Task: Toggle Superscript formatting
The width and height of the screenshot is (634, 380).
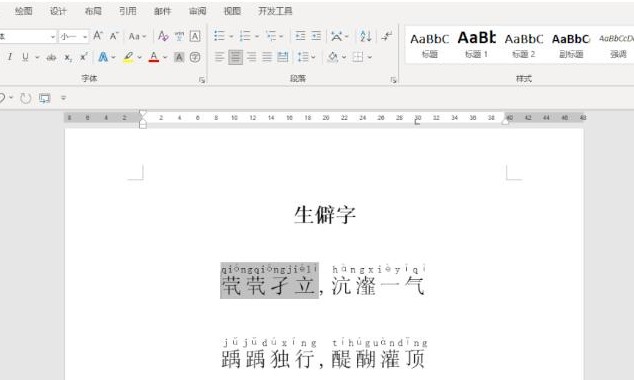Action: pyautogui.click(x=84, y=57)
